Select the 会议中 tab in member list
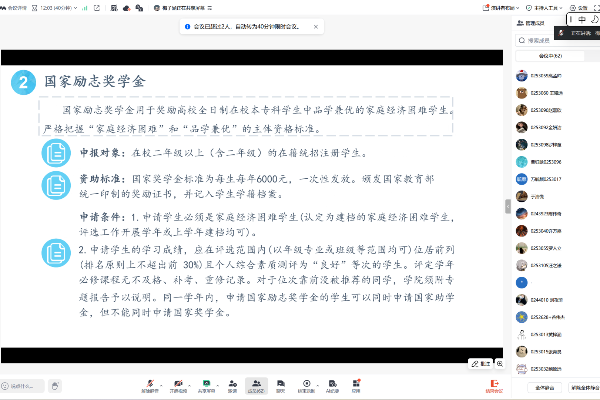600x400 pixels. pos(546,57)
